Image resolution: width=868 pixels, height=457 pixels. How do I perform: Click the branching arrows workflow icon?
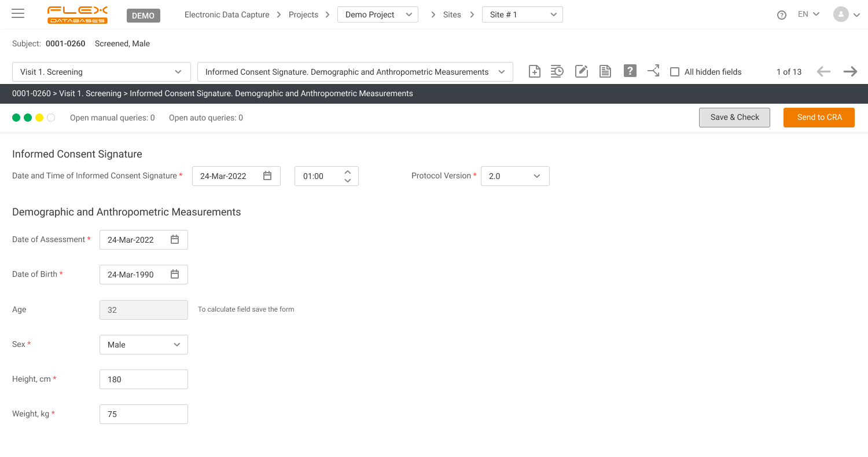[653, 71]
